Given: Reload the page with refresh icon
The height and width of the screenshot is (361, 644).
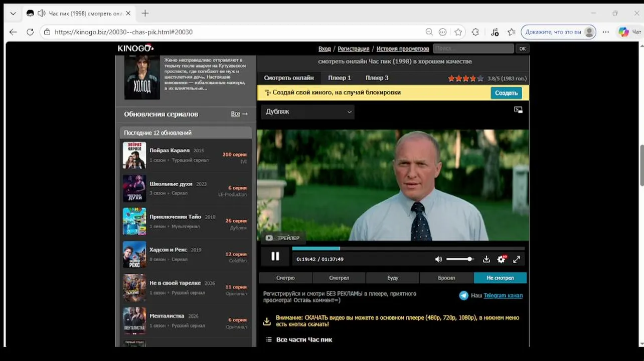Looking at the screenshot, I should pos(30,32).
